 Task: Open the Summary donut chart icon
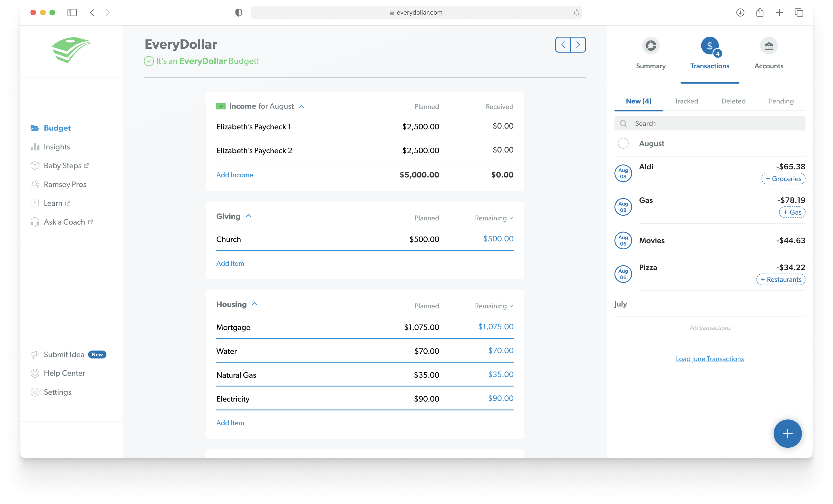650,46
